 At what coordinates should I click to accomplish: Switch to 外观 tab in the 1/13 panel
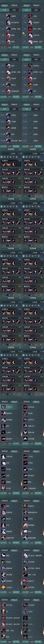click(14, 10)
